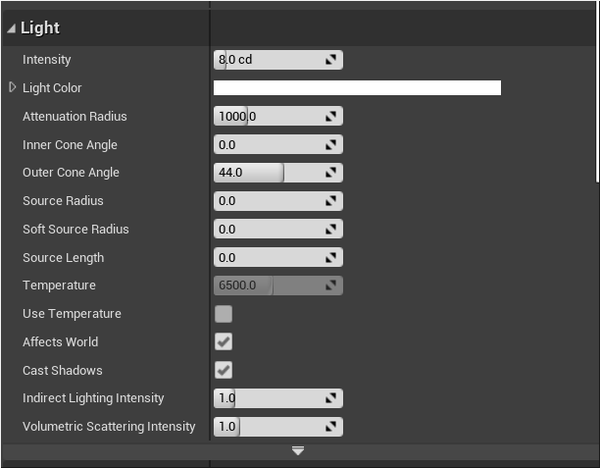Collapse the Light category section
Image resolution: width=600 pixels, height=468 pixels.
click(x=11, y=29)
